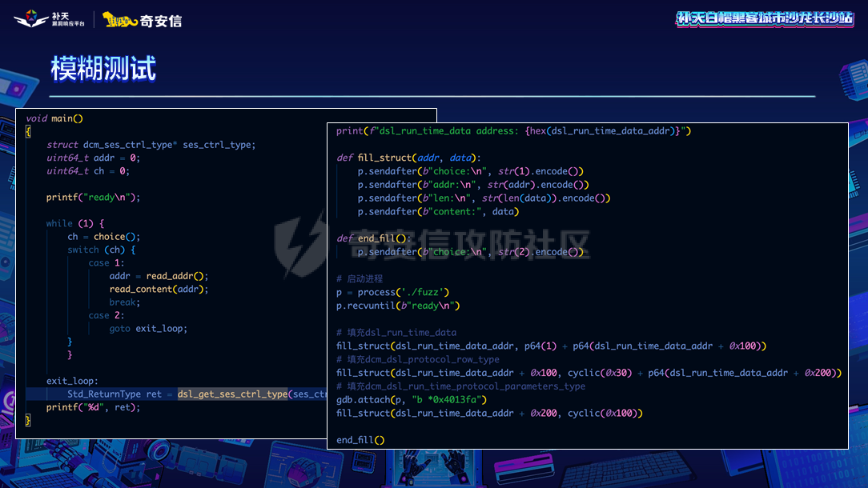868x488 pixels.
Task: Click the def end_fill function definition
Action: [373, 238]
